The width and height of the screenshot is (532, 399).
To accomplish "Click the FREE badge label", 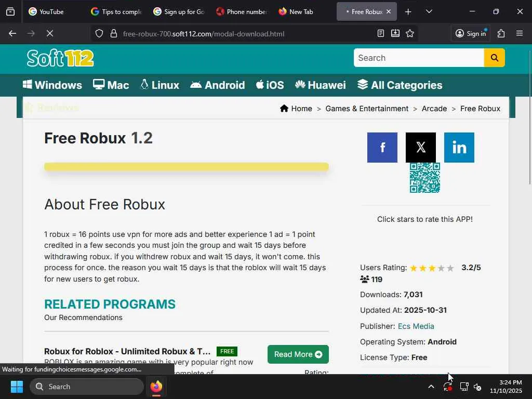I will [227, 351].
